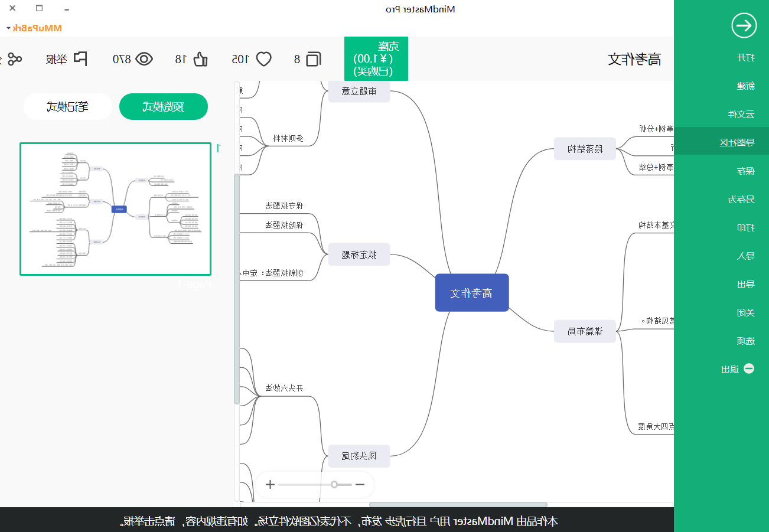Click the 事例+分析 branch text
769x532 pixels.
pyautogui.click(x=657, y=129)
